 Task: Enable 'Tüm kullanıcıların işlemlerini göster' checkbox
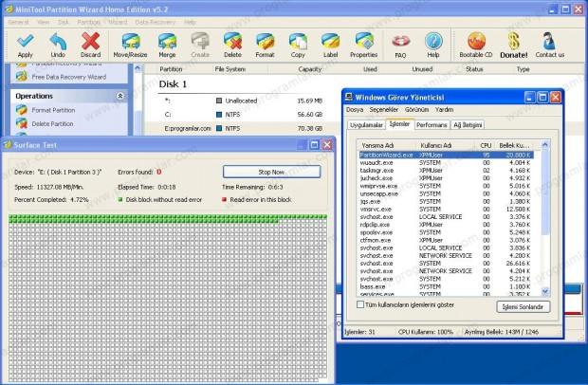tap(360, 304)
